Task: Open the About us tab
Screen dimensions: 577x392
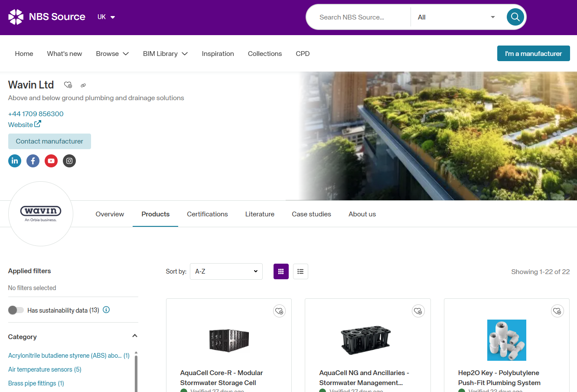Action: pos(362,214)
